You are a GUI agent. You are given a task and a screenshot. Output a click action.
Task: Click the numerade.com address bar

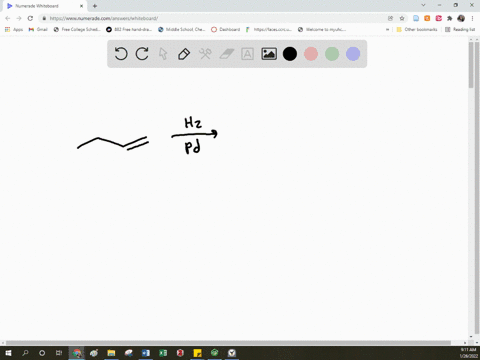(213, 18)
